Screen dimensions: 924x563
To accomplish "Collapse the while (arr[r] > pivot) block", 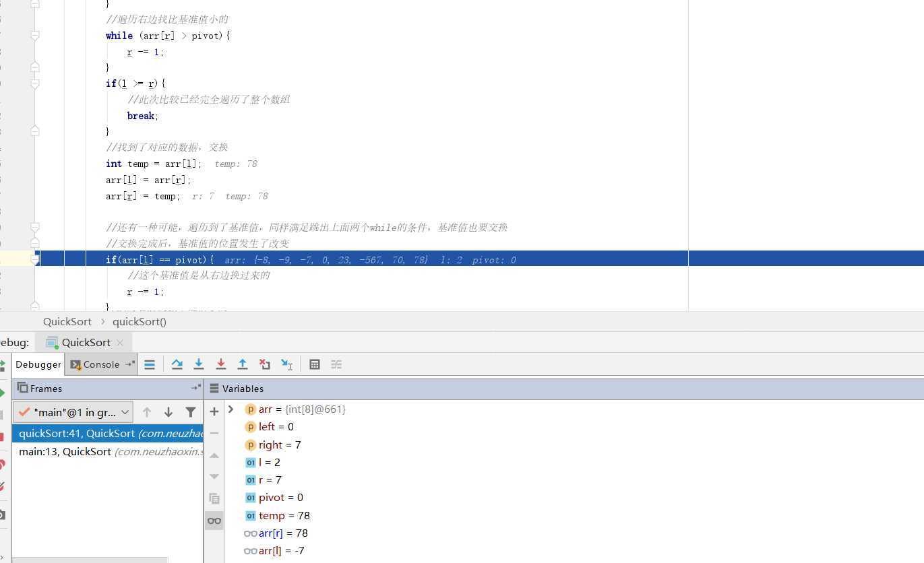I will point(35,35).
